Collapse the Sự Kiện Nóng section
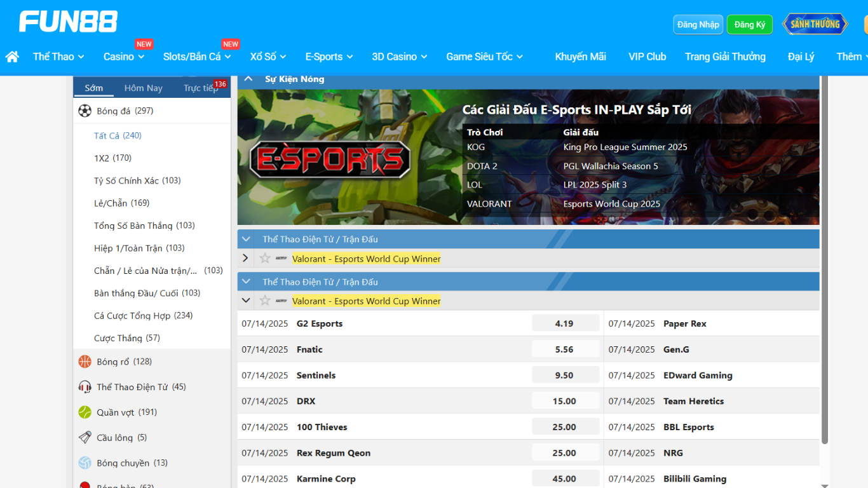Screen dimensions: 868x488 [x=247, y=79]
